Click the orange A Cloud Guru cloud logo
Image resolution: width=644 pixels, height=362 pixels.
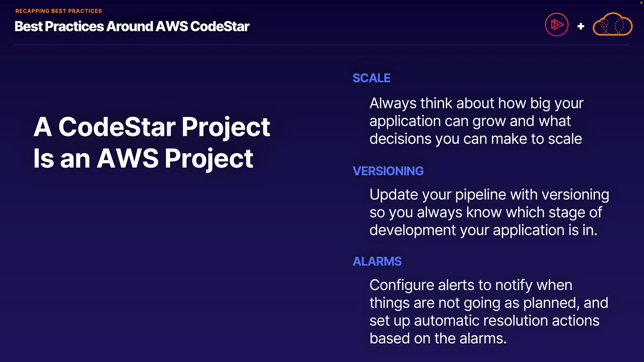tap(612, 24)
